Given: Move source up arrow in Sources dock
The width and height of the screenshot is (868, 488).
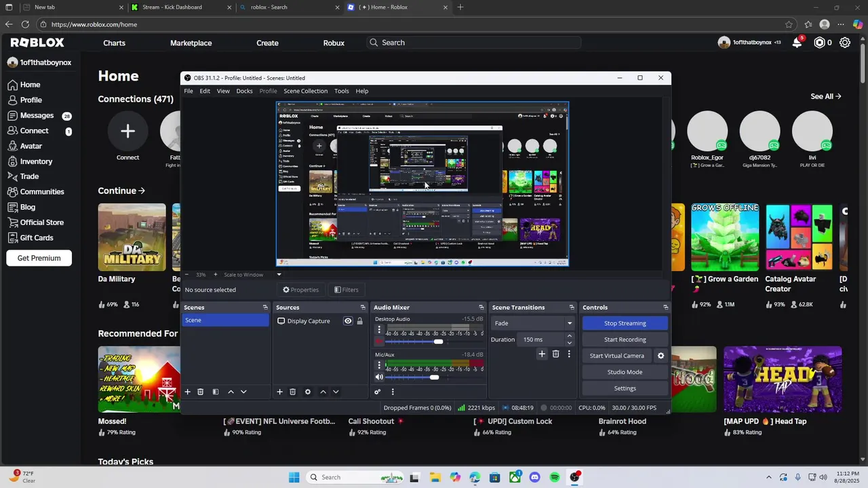Looking at the screenshot, I should click(x=323, y=392).
